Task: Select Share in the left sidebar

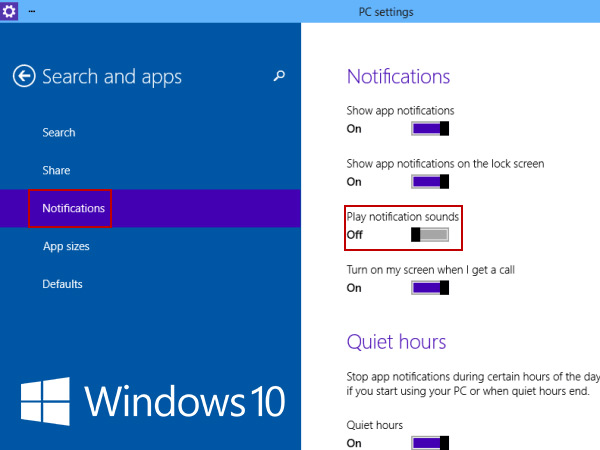Action: coord(56,171)
